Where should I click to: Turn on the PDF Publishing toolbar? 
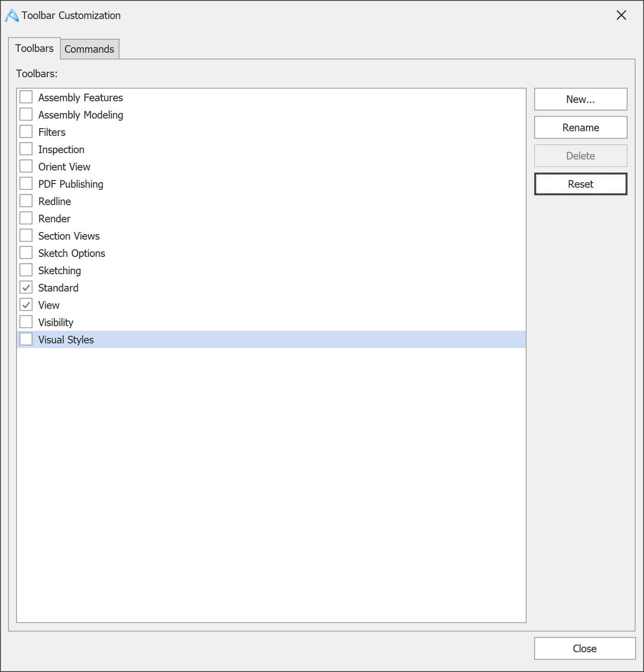(26, 184)
